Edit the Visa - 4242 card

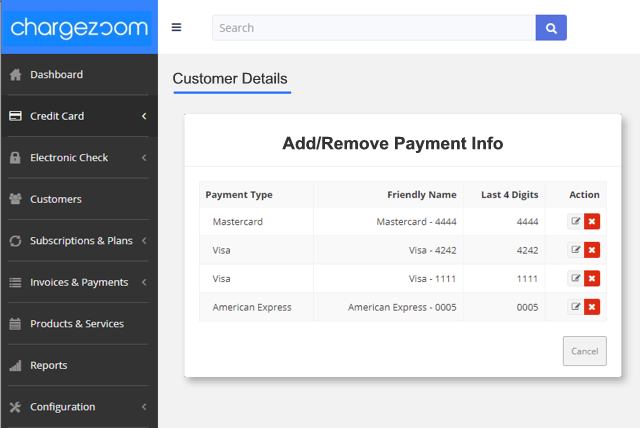576,250
